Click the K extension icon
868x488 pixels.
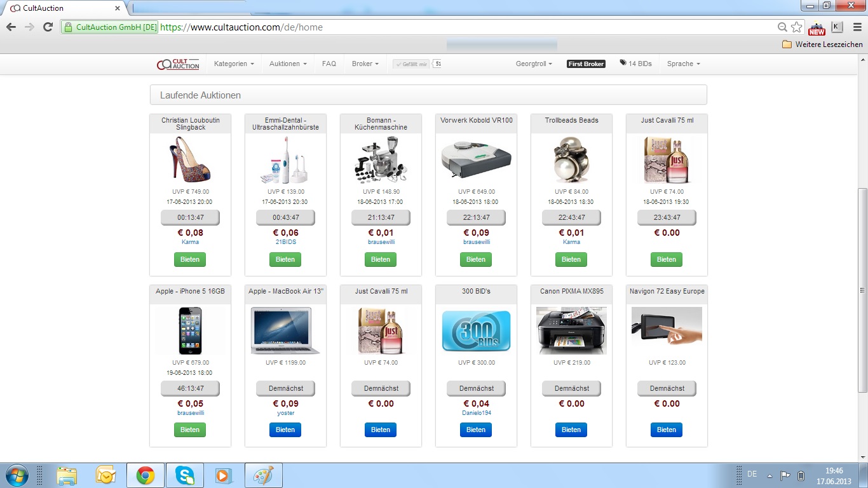[837, 27]
